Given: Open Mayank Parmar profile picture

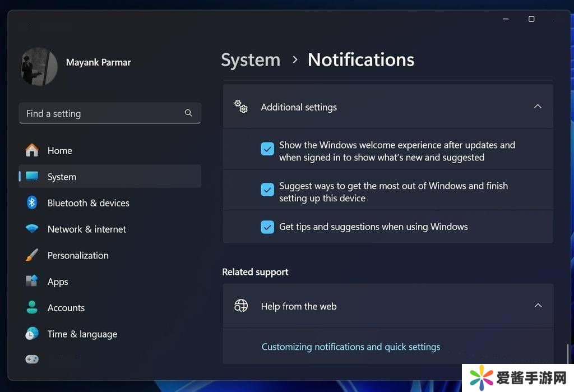Looking at the screenshot, I should 39,67.
